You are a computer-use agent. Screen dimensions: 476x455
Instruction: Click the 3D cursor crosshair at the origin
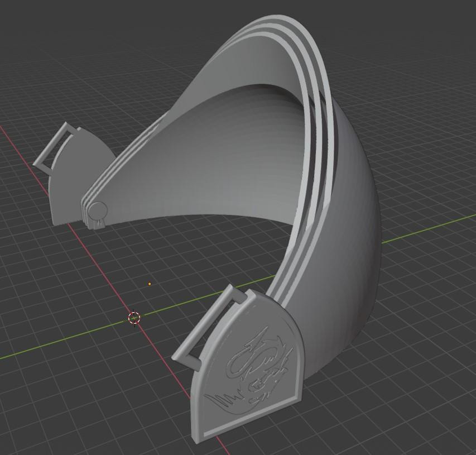click(134, 318)
